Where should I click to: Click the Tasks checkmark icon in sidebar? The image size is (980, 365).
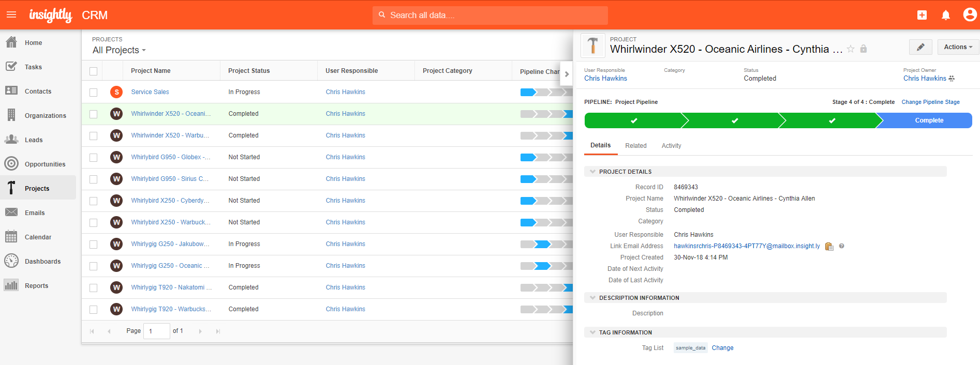(x=11, y=67)
